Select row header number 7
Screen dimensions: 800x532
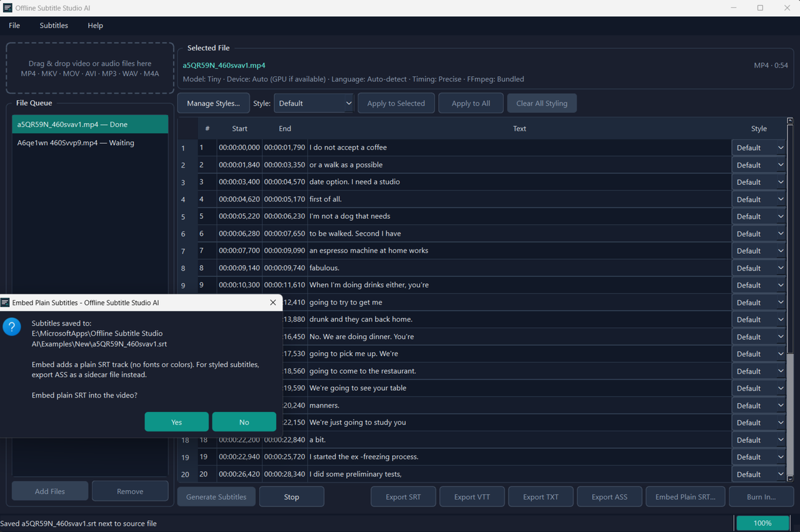(x=183, y=251)
